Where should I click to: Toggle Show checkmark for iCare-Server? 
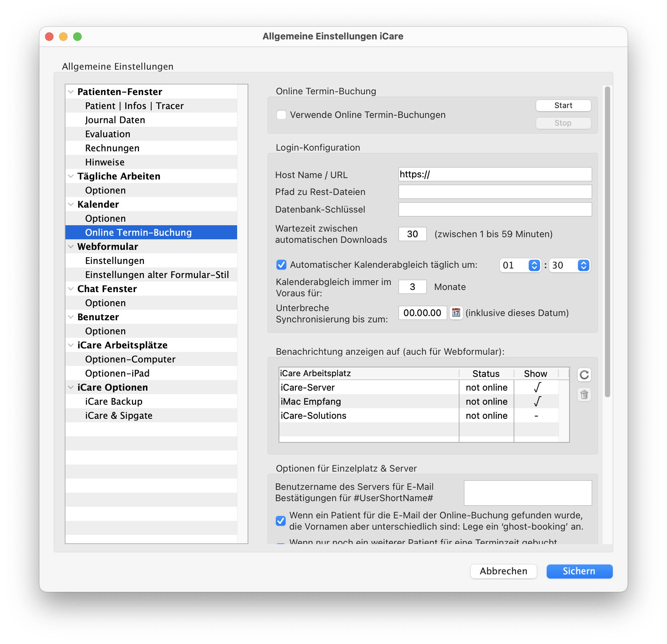(x=537, y=387)
